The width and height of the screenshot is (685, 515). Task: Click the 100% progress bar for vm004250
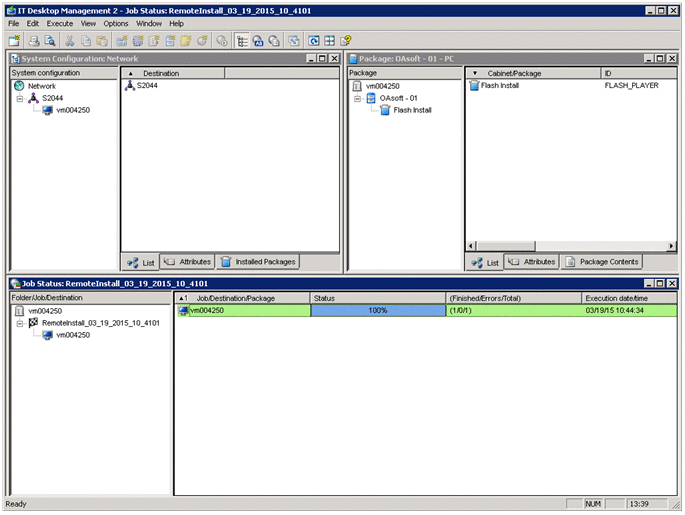pos(378,311)
